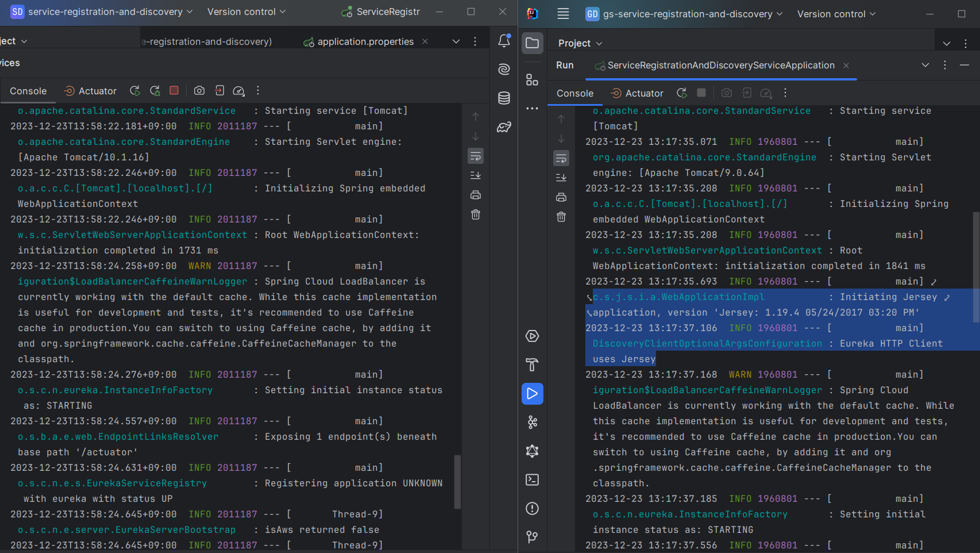Image resolution: width=980 pixels, height=553 pixels.
Task: Open Version control dropdown in right window
Action: tap(836, 14)
